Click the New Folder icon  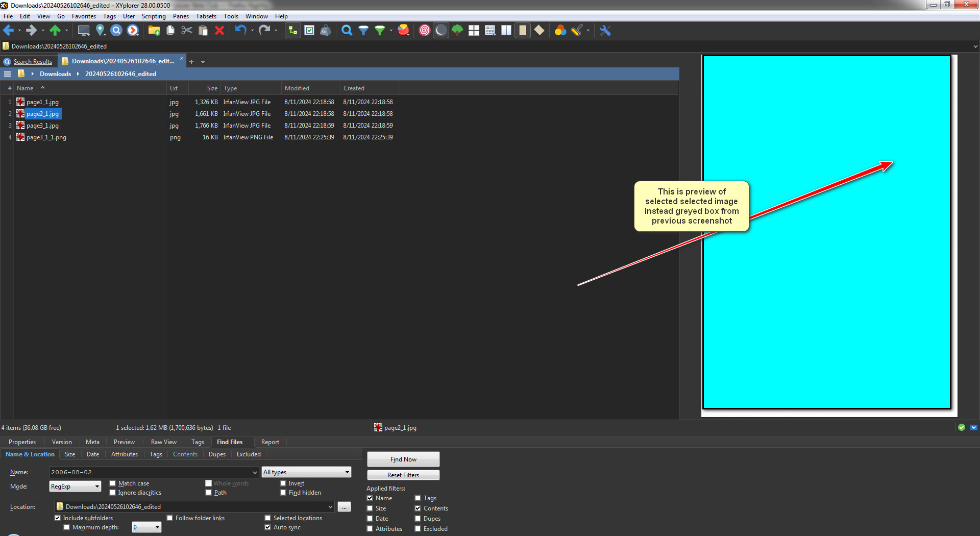[154, 31]
